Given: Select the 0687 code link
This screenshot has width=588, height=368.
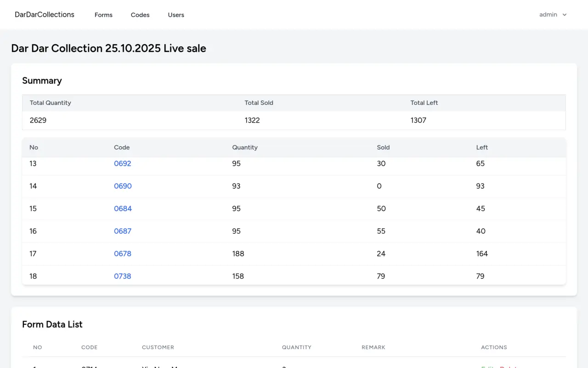Looking at the screenshot, I should 123,231.
